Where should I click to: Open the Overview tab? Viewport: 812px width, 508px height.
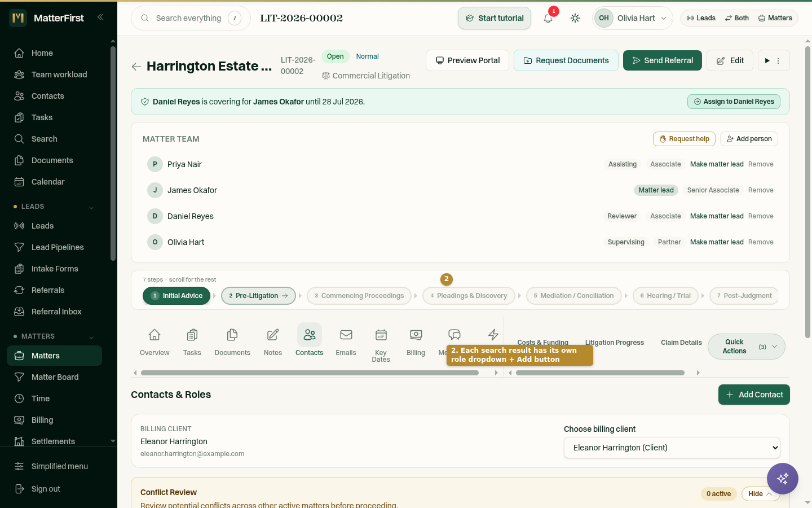click(x=155, y=342)
